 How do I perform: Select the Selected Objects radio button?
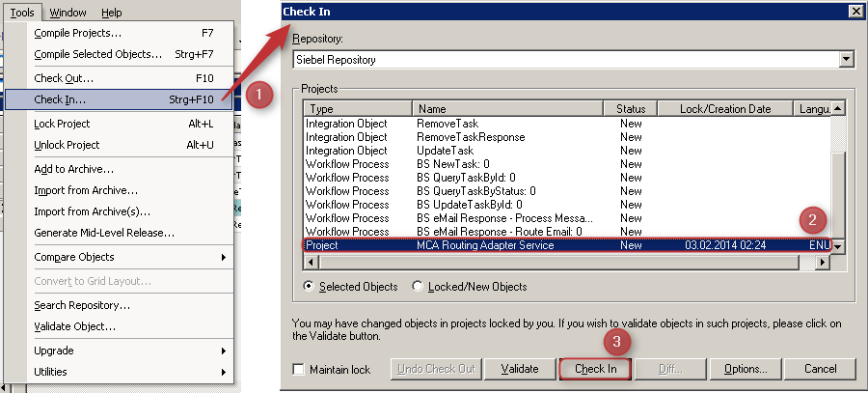coord(350,287)
